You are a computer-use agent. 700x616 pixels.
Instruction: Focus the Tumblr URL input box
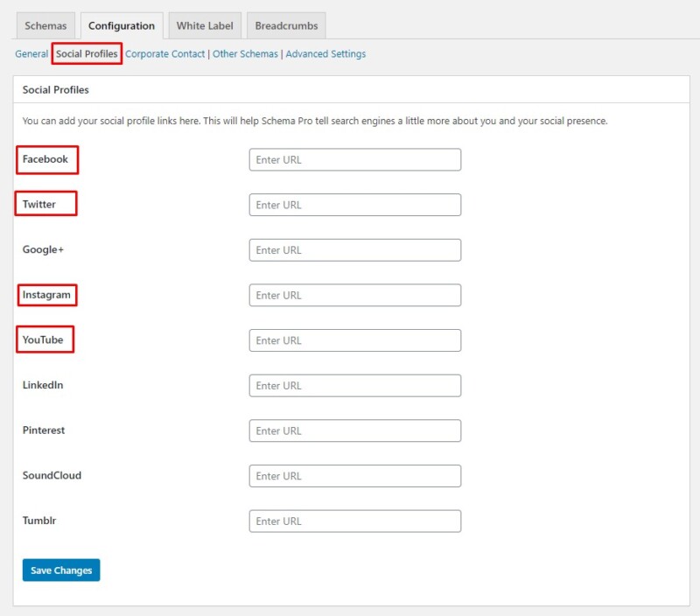[x=354, y=521]
